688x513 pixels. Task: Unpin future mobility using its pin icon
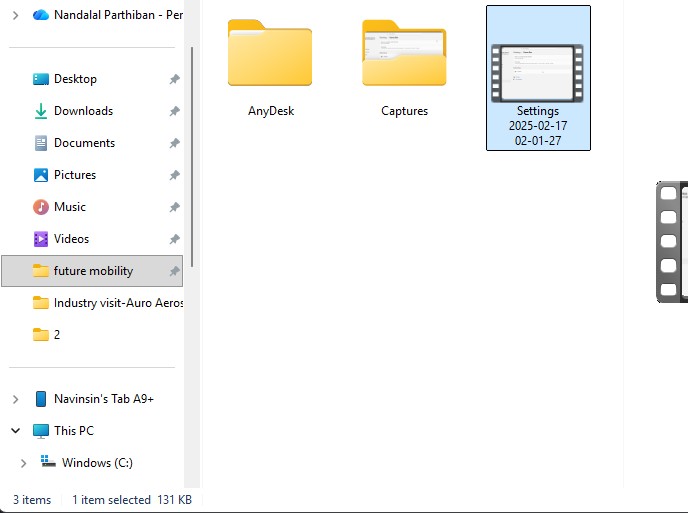click(175, 271)
